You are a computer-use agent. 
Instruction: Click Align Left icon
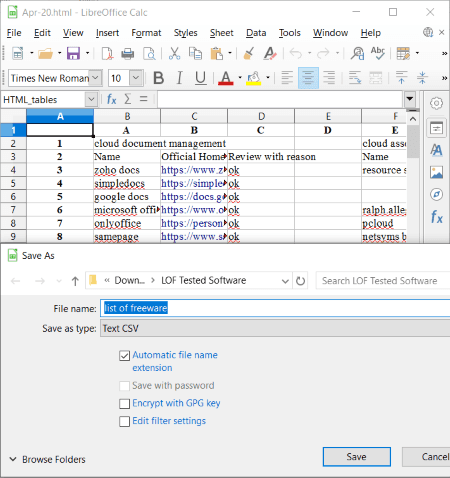click(287, 78)
